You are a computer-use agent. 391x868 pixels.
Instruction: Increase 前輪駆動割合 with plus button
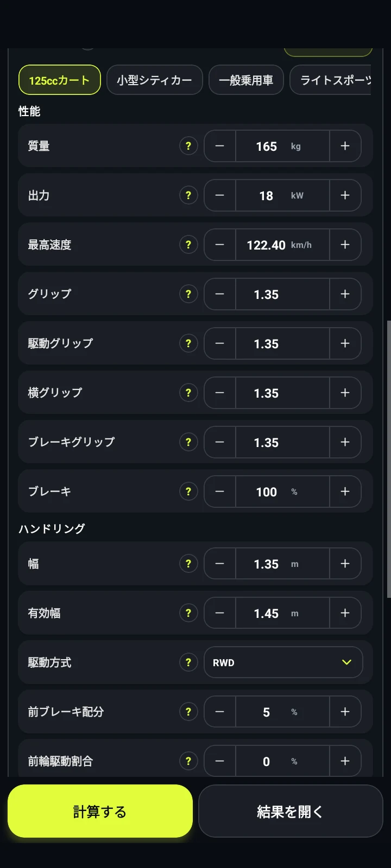[345, 761]
